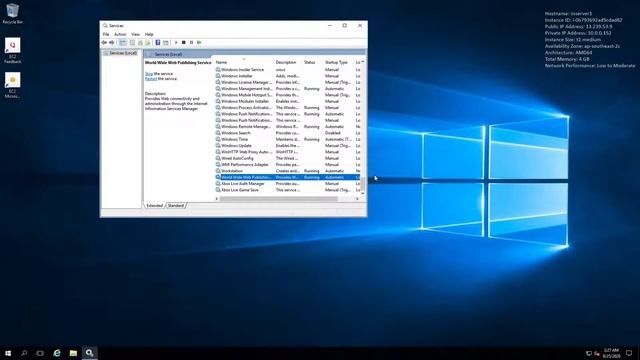Open the Recycle Bin desktop icon

pos(13,13)
